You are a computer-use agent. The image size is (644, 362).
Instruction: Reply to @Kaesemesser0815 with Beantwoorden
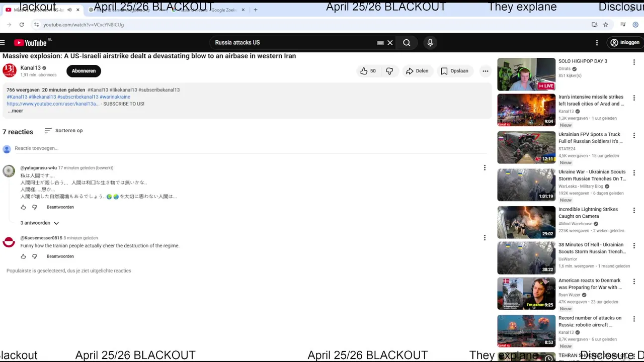(60, 256)
